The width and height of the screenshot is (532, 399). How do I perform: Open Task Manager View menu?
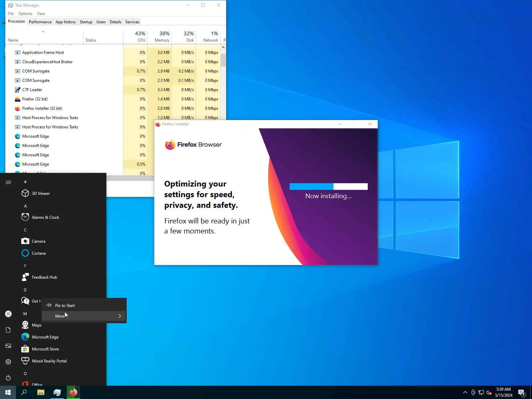pyautogui.click(x=41, y=14)
